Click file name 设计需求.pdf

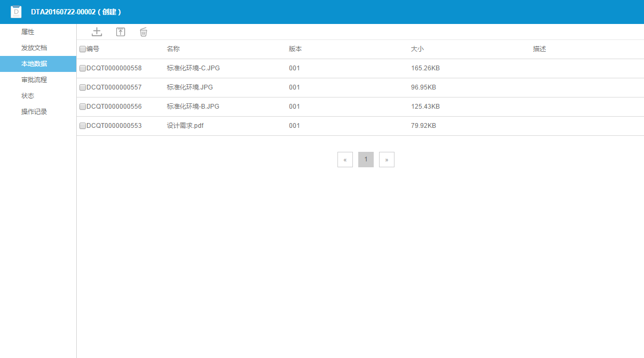point(185,126)
